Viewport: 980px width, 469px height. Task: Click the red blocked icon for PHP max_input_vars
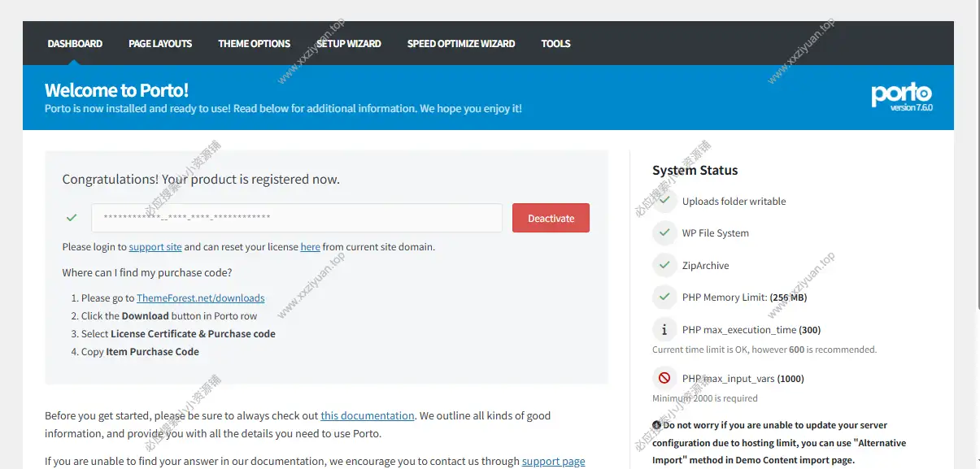[664, 378]
